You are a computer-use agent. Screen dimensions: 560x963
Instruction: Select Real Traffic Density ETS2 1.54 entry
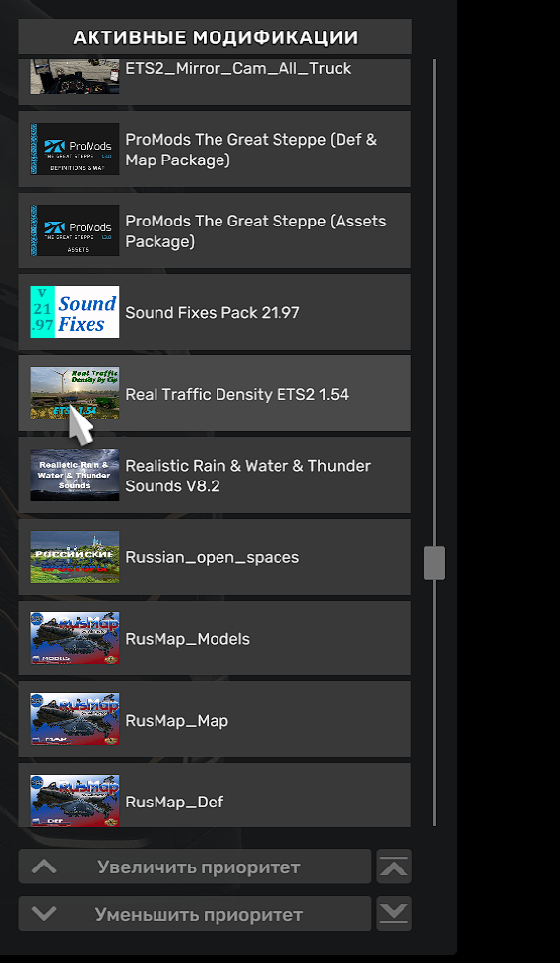tap(215, 394)
